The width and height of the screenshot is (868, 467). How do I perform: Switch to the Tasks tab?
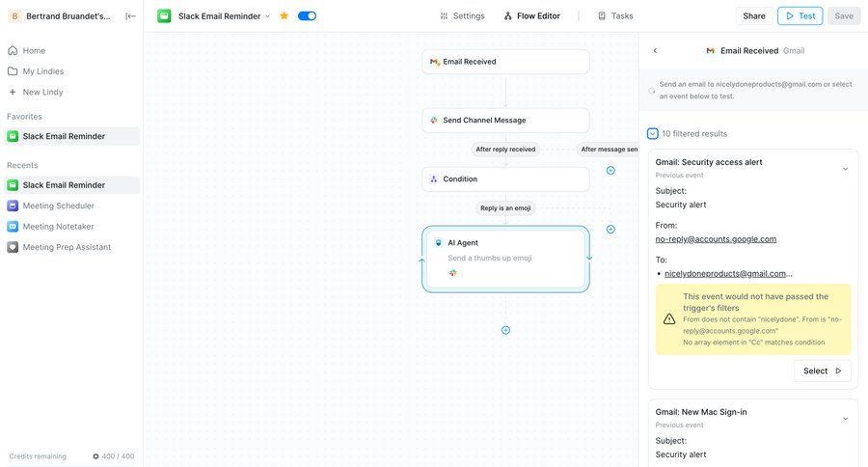615,16
